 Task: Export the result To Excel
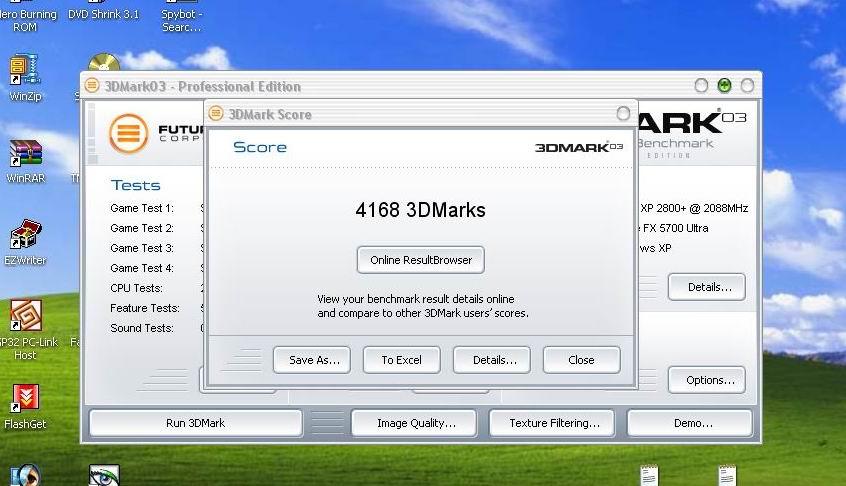[x=401, y=360]
